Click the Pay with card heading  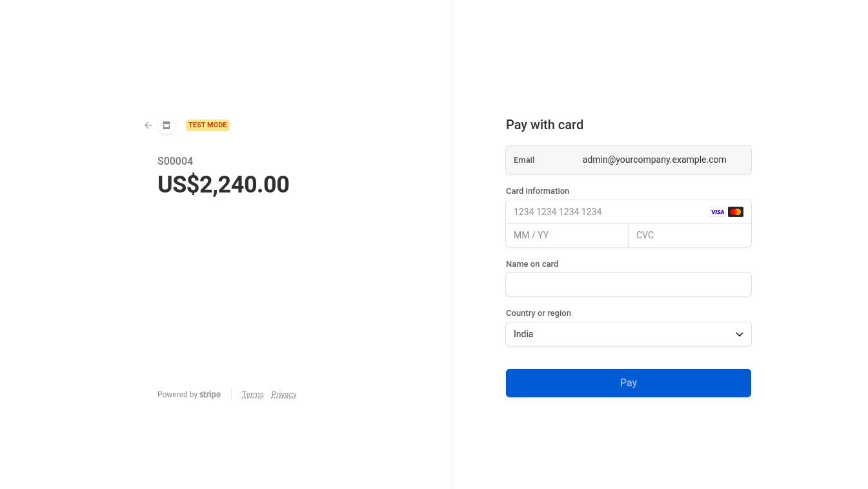(x=545, y=125)
